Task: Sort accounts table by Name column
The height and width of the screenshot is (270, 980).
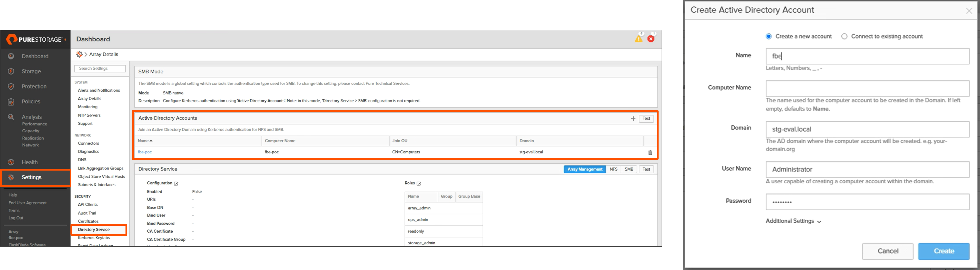Action: 145,141
